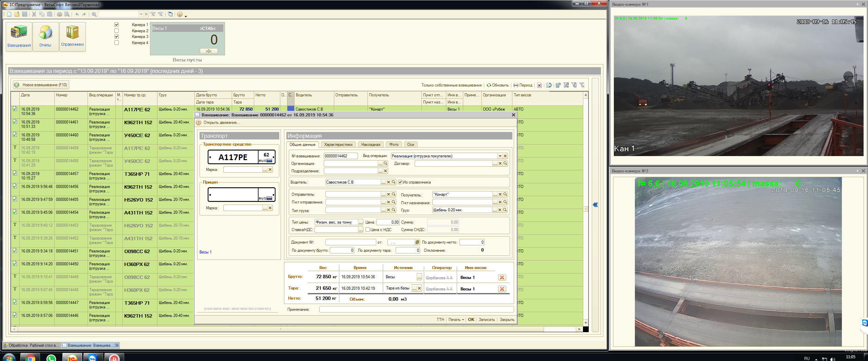
Task: Click the Новое взвешивание (F10) button
Action: [41, 85]
